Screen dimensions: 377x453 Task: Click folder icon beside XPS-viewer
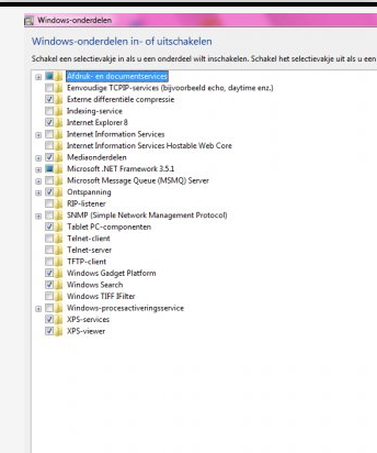[x=59, y=331]
